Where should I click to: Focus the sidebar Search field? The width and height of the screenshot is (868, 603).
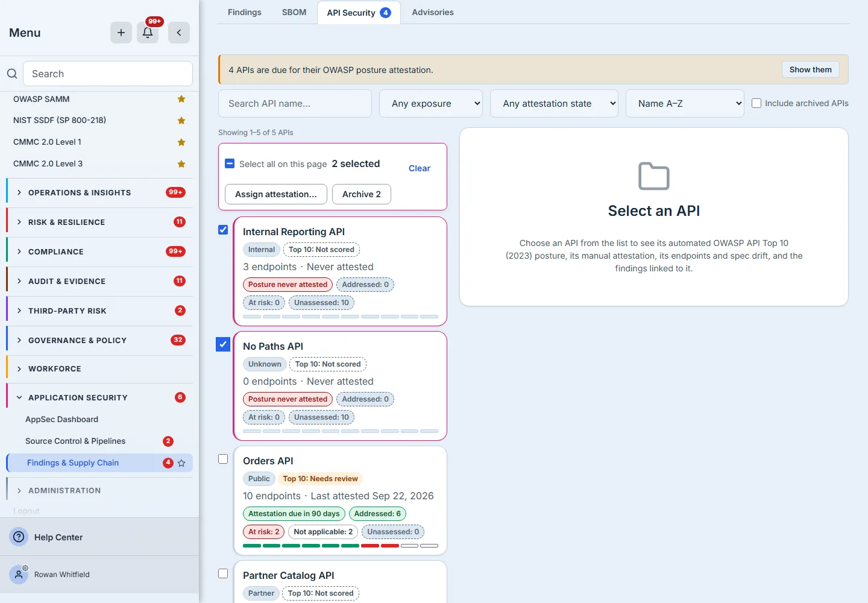pos(108,74)
